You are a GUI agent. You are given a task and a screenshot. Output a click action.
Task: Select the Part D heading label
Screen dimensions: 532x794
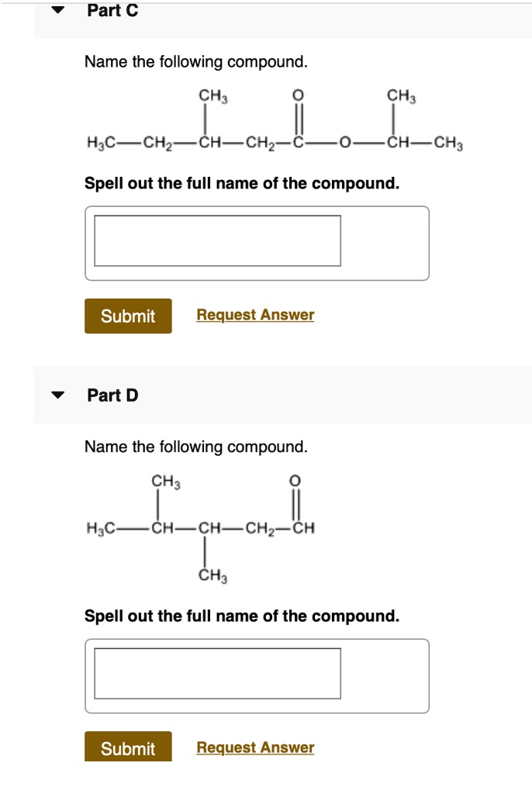(112, 395)
